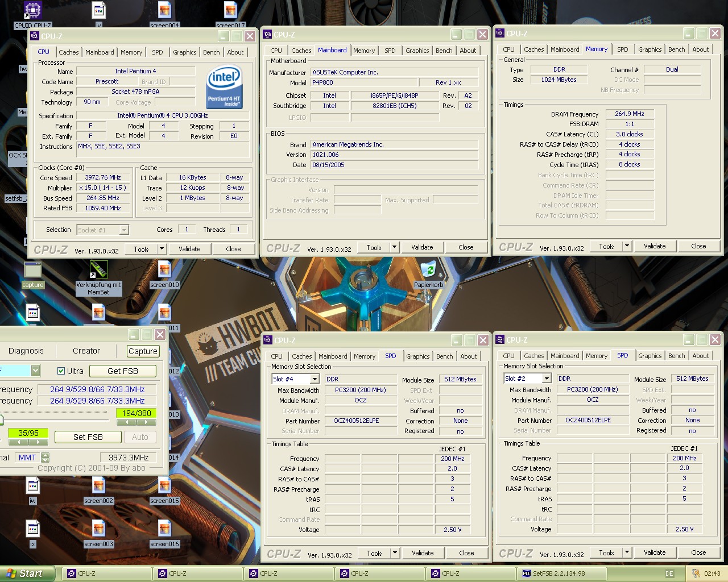This screenshot has height=582, width=728.
Task: Click the Capture button in SetFSB
Action: point(143,351)
